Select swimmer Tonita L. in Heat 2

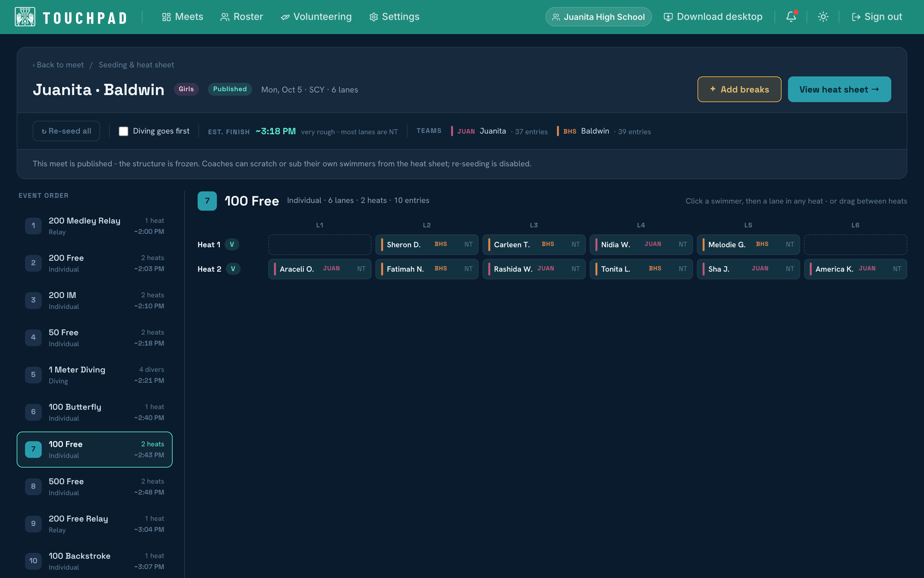coord(641,269)
